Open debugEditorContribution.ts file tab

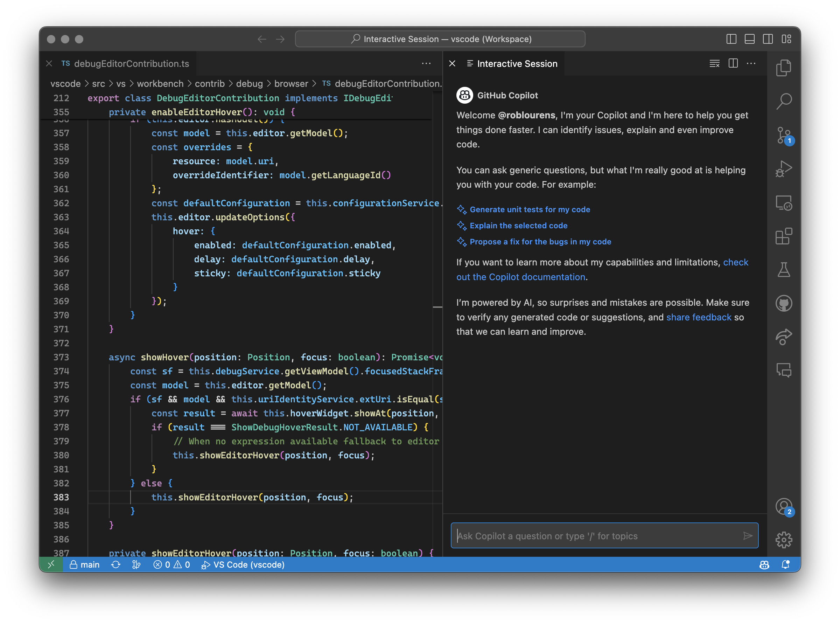point(129,64)
